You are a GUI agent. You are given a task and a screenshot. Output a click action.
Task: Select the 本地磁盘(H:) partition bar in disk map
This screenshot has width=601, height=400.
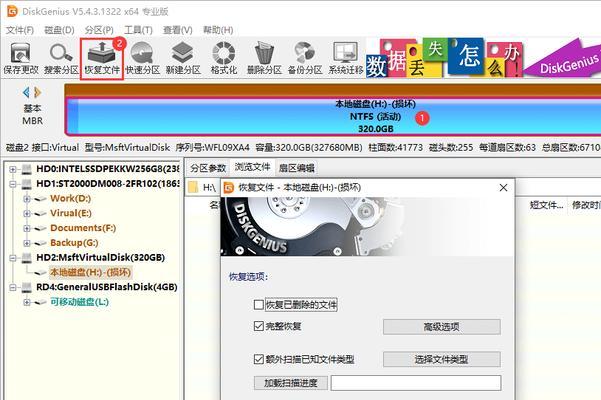(x=333, y=116)
